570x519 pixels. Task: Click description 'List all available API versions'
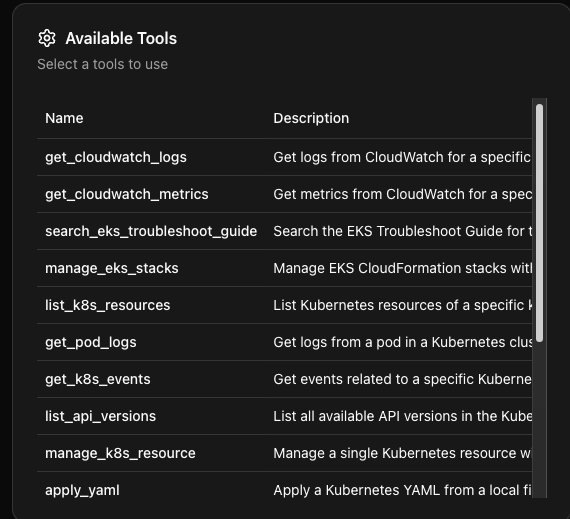pyautogui.click(x=365, y=416)
